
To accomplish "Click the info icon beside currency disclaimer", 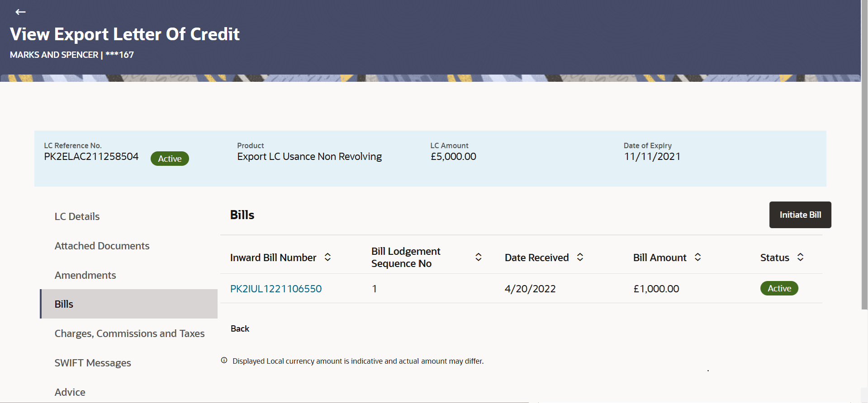I will coord(224,361).
